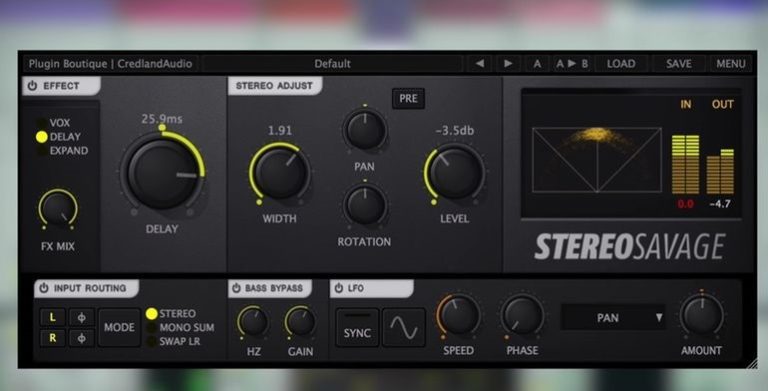Click the LFO PHASE knob
This screenshot has width=768, height=391.
pos(522,316)
